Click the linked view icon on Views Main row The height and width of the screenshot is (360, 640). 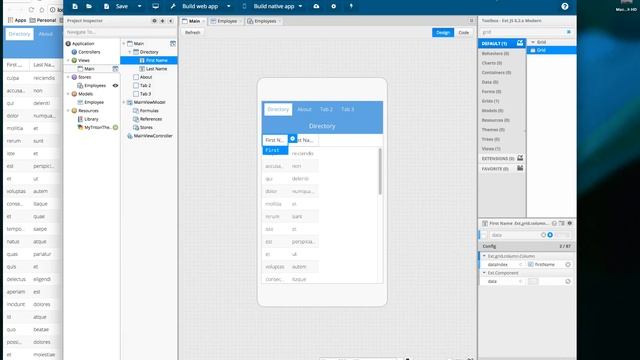(116, 69)
